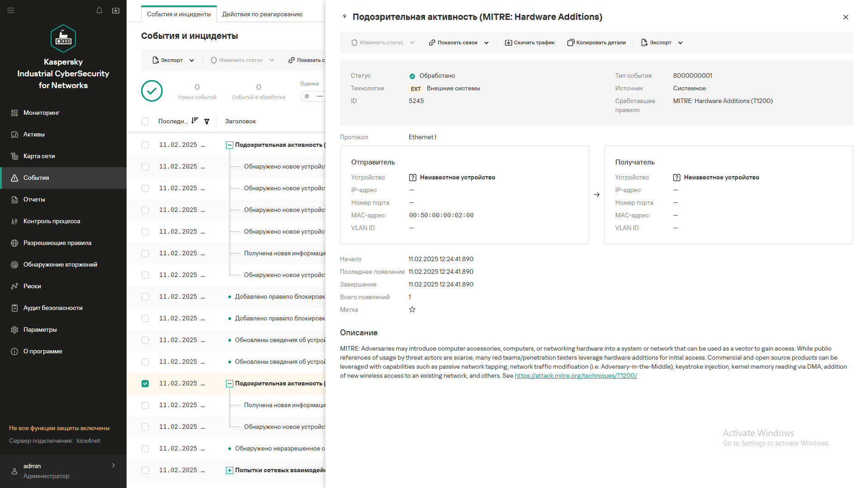The width and height of the screenshot is (868, 488).
Task: Click the Показать связи link icon in events list toolbar
Action: [292, 60]
